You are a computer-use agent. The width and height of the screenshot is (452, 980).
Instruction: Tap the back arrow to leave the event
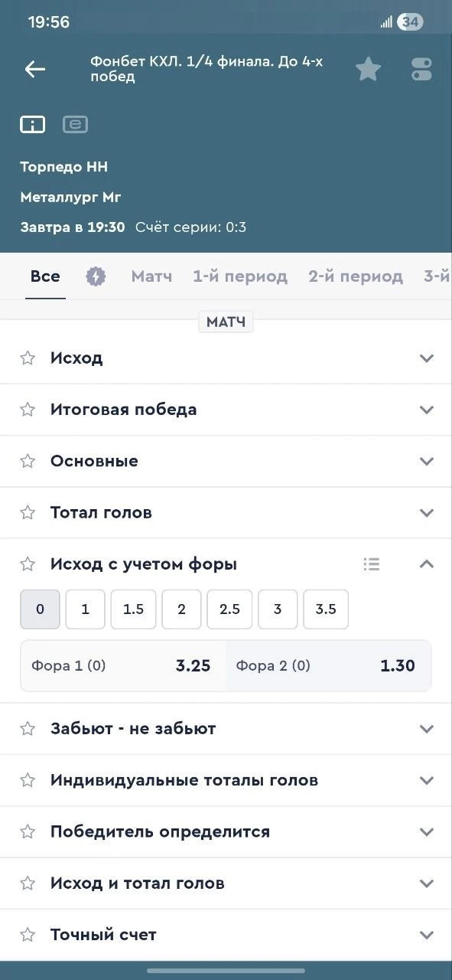[x=34, y=68]
